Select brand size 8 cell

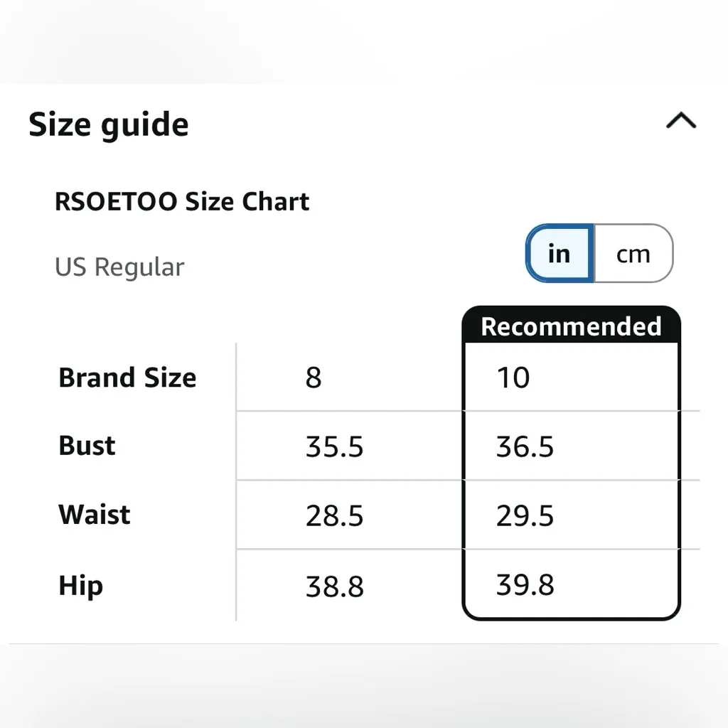point(314,378)
